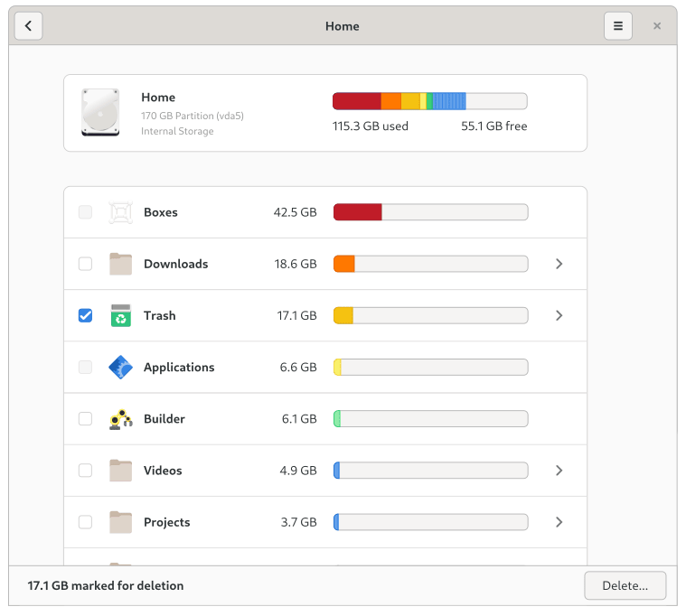The width and height of the screenshot is (686, 616).
Task: Check the Downloads checkbox
Action: point(85,264)
